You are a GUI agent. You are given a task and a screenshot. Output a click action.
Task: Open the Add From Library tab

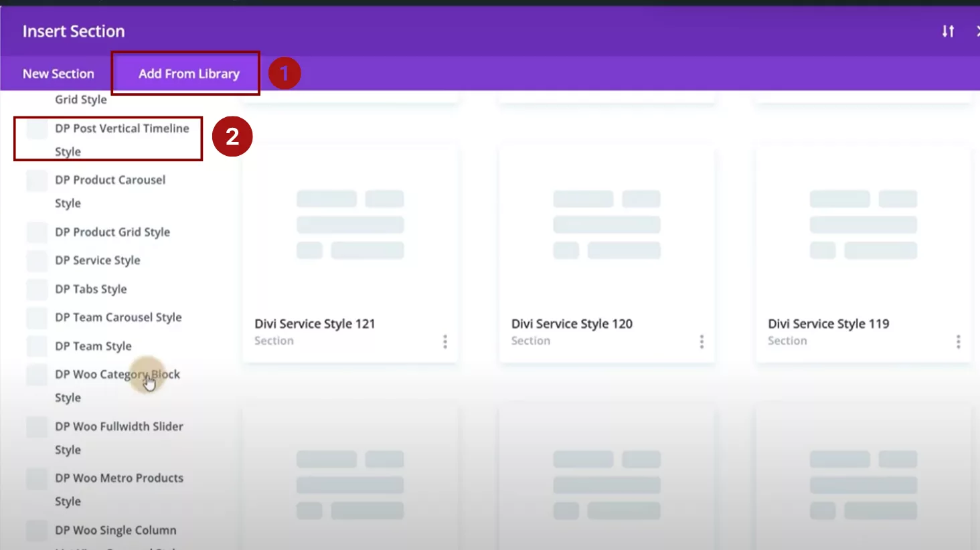189,74
